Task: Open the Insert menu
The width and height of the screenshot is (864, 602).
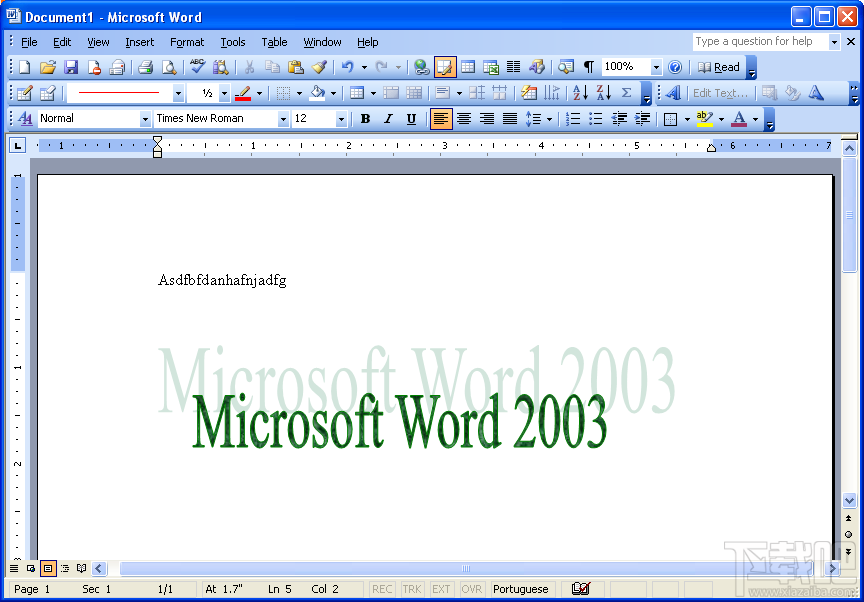Action: pos(139,42)
